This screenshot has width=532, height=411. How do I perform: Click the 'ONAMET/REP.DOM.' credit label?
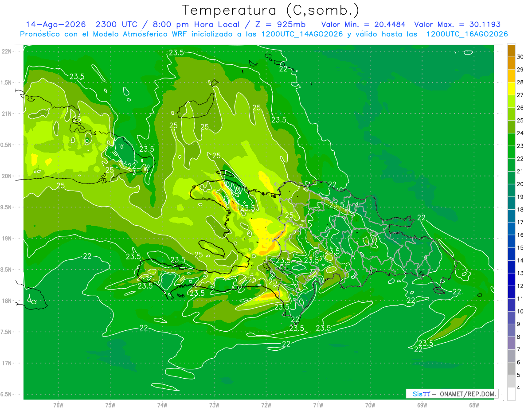point(468,394)
